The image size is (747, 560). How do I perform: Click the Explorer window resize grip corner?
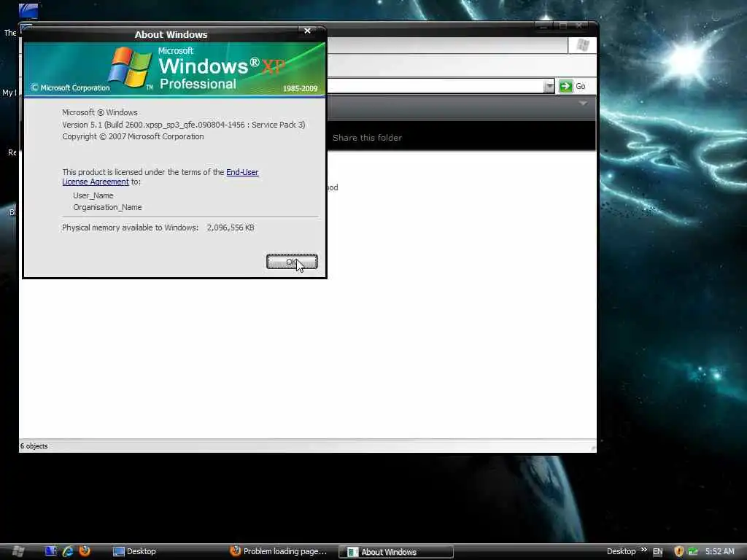point(592,448)
